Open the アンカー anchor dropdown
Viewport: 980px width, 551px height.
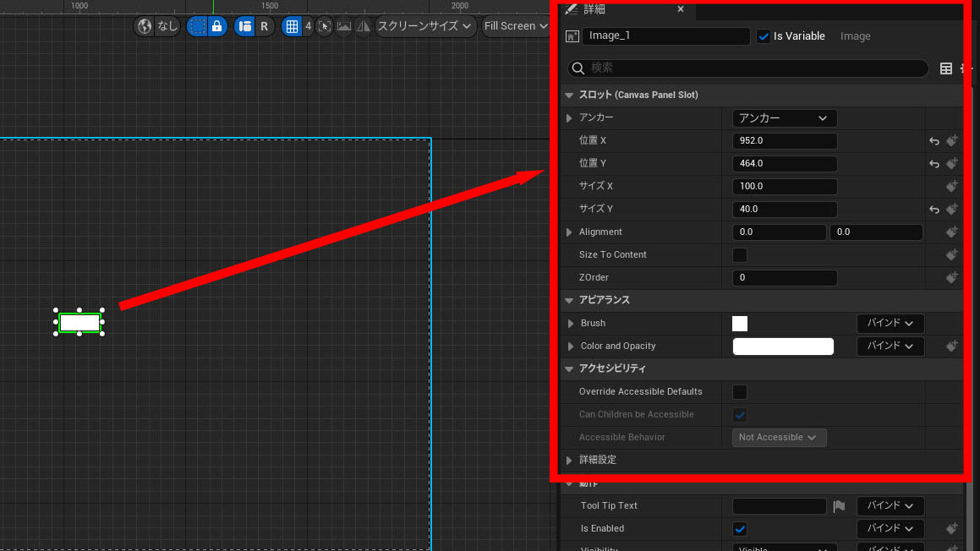point(784,118)
